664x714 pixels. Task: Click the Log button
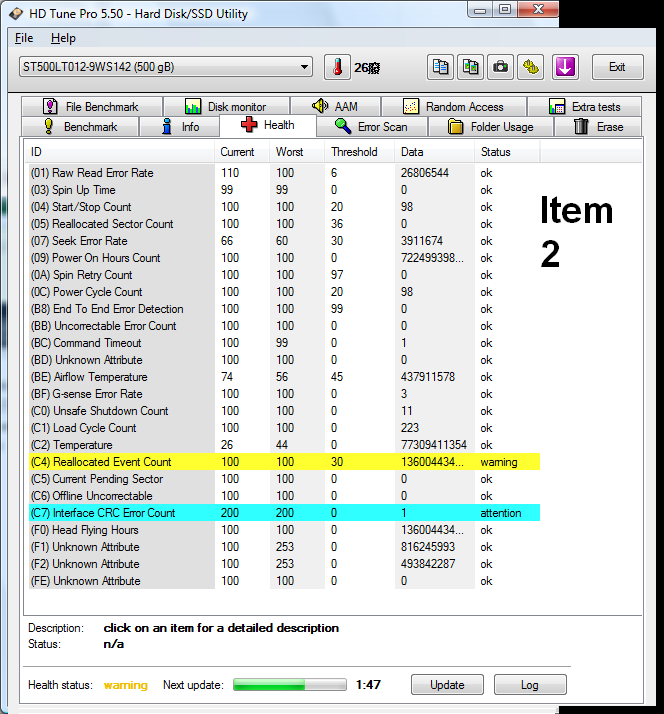tap(529, 685)
